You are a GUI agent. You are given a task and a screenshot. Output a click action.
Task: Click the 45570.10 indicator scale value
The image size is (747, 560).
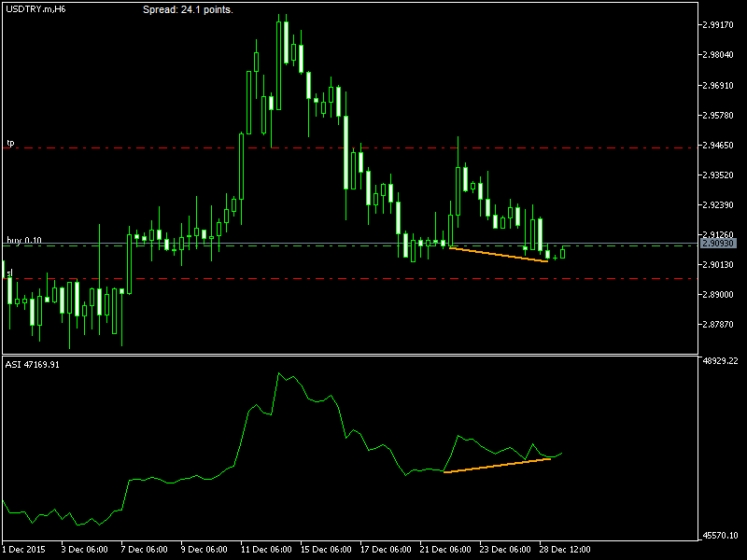pos(720,536)
